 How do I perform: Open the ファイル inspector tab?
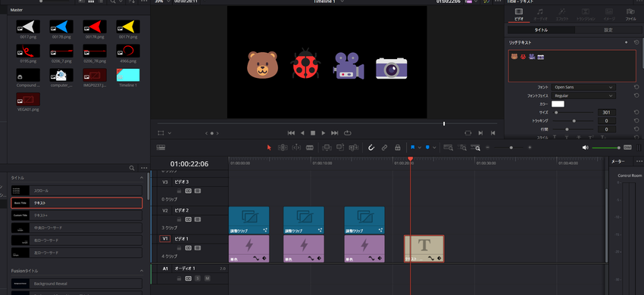point(630,14)
